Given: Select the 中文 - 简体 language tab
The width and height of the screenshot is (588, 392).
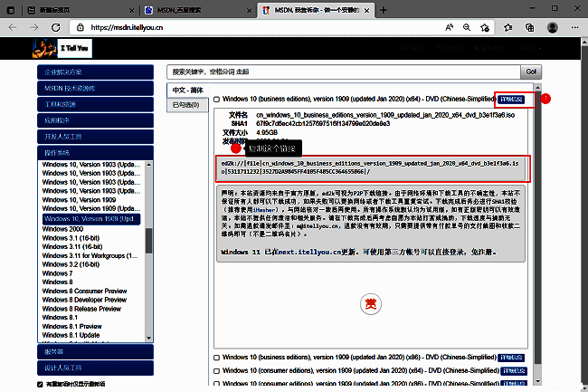Looking at the screenshot, I should pos(187,90).
